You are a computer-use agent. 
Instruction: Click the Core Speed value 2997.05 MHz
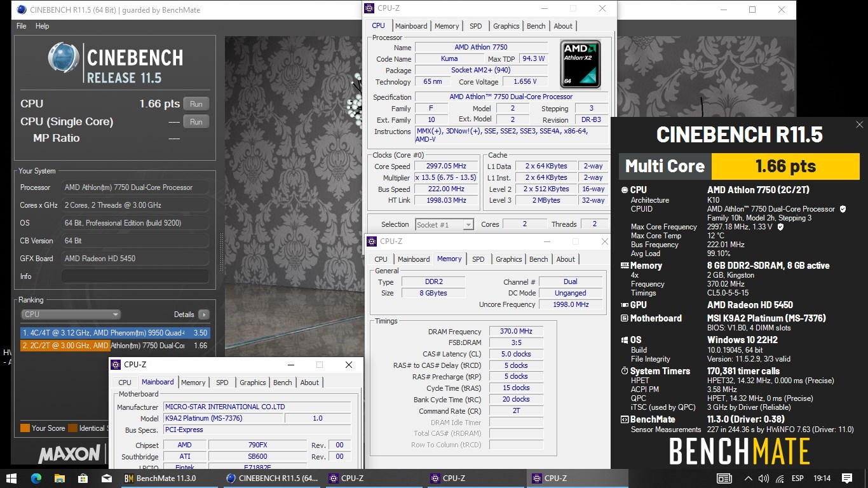[445, 166]
